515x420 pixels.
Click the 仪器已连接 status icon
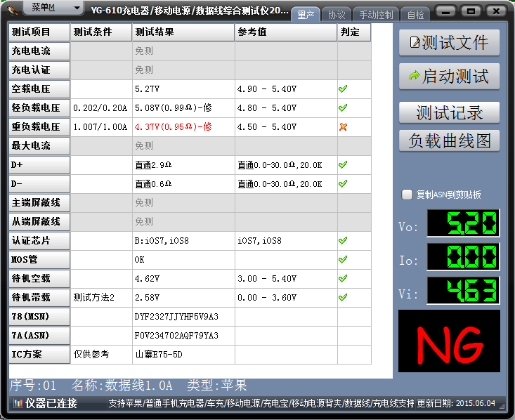coord(18,403)
